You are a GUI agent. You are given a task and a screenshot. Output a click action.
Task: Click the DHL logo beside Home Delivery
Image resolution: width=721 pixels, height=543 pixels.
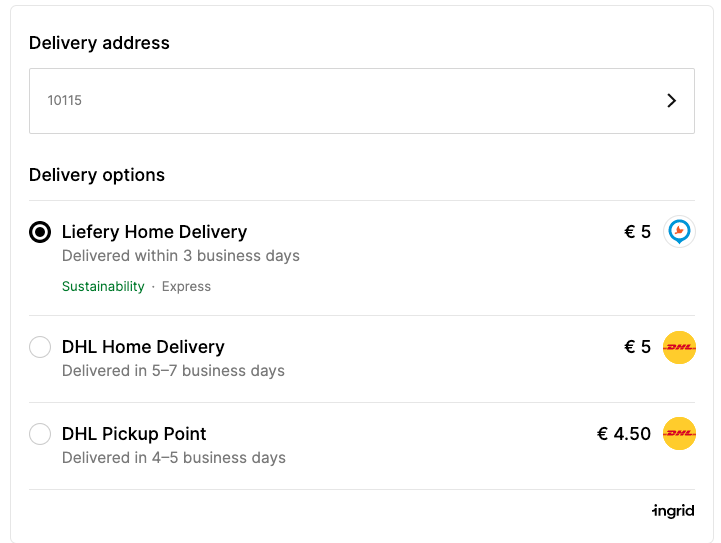tap(679, 347)
